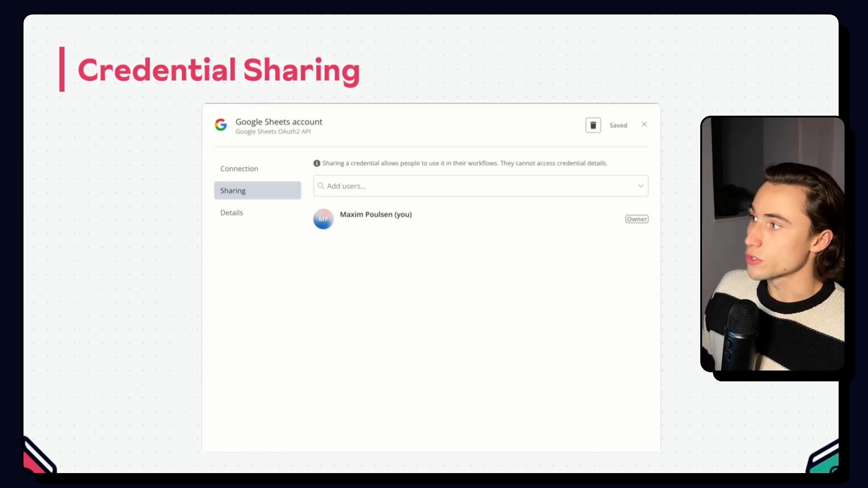This screenshot has height=488, width=868.
Task: Click the Credential Sharing slide heading
Action: 219,70
